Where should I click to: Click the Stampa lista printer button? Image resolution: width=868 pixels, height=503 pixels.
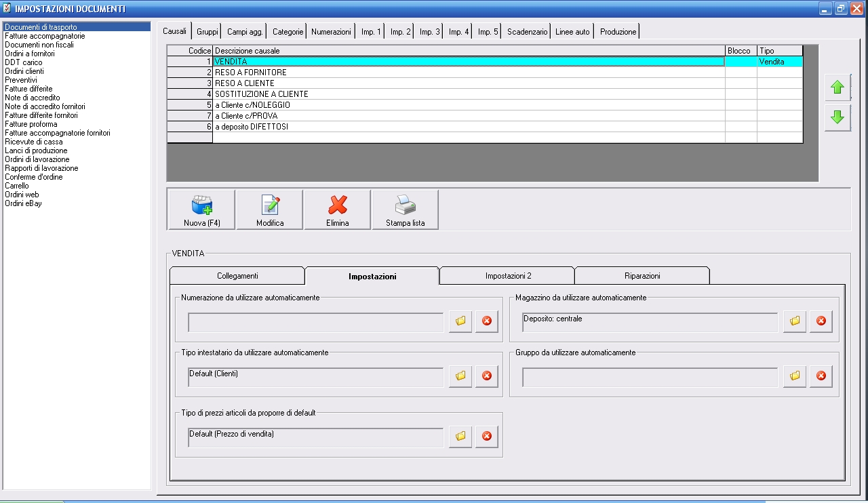pos(405,209)
